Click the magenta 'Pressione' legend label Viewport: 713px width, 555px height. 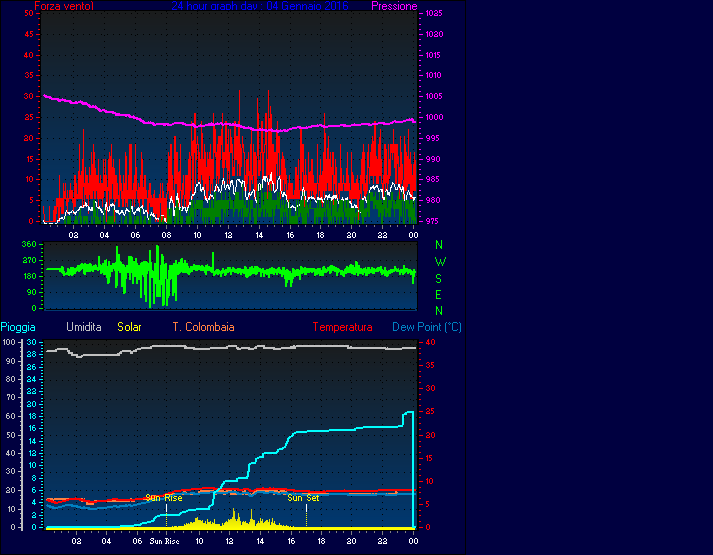coord(394,6)
